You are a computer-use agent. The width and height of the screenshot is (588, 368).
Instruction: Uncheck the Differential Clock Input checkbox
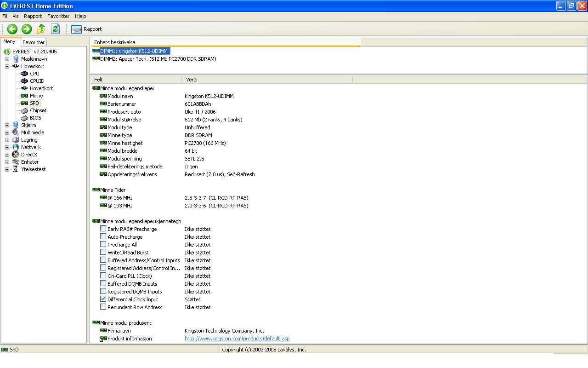pos(103,299)
